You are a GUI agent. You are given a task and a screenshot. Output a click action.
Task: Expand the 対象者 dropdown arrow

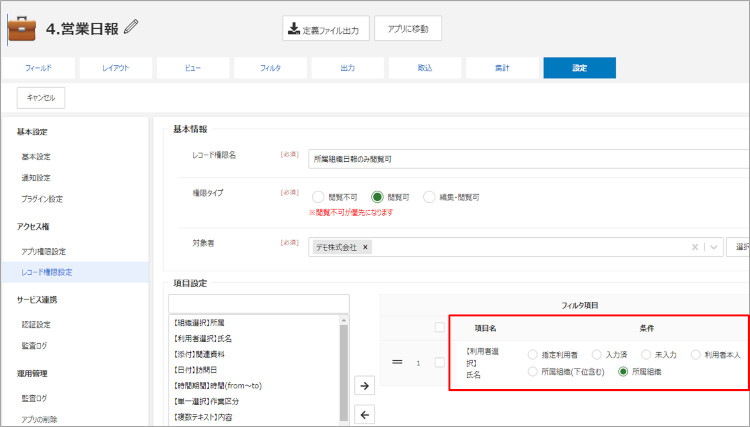point(714,247)
